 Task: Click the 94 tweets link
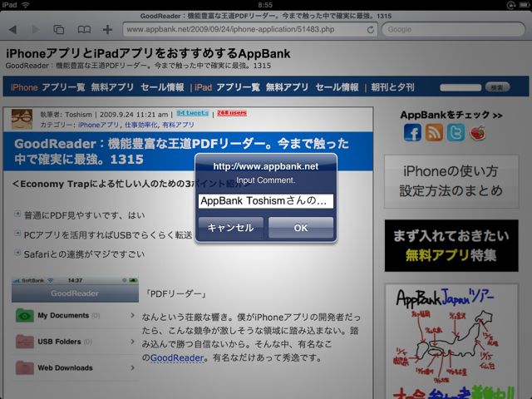[192, 113]
